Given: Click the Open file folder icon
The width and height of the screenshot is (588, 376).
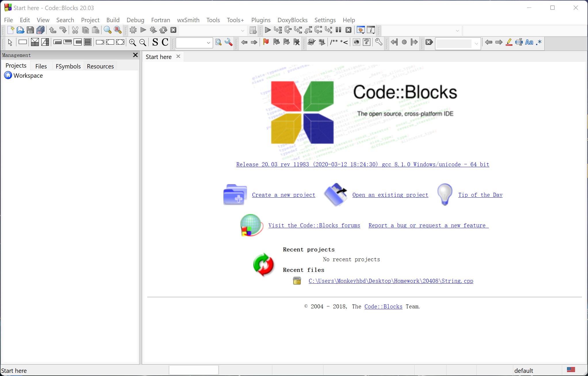Looking at the screenshot, I should tap(20, 30).
